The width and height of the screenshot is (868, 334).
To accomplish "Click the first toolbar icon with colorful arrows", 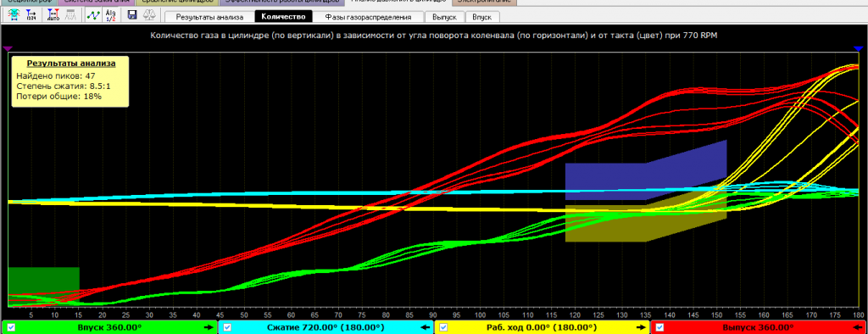I will [14, 15].
